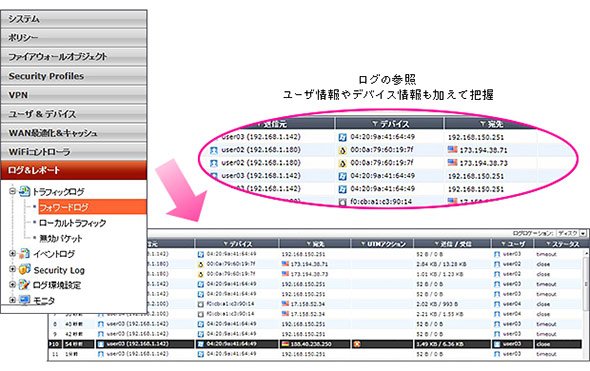Click the Windows device icon in row 11
This screenshot has width=590, height=371.
[x=201, y=354]
